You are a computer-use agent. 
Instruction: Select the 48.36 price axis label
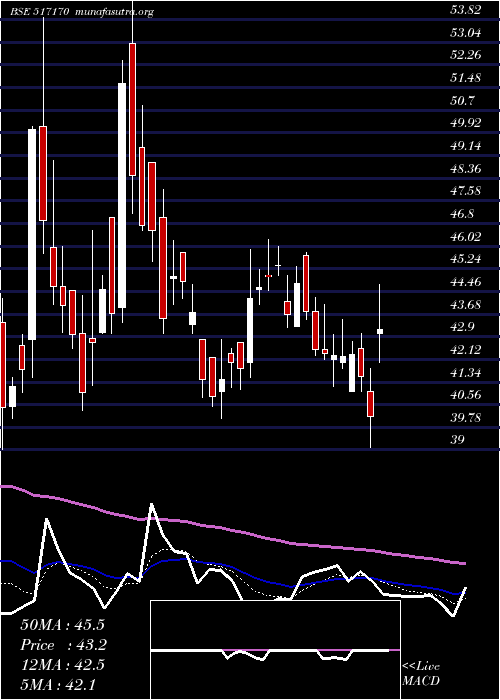pyautogui.click(x=466, y=168)
